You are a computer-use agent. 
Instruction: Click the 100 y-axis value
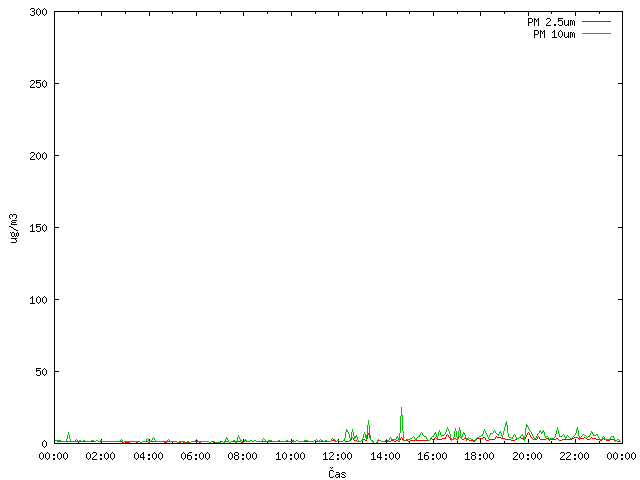point(38,300)
